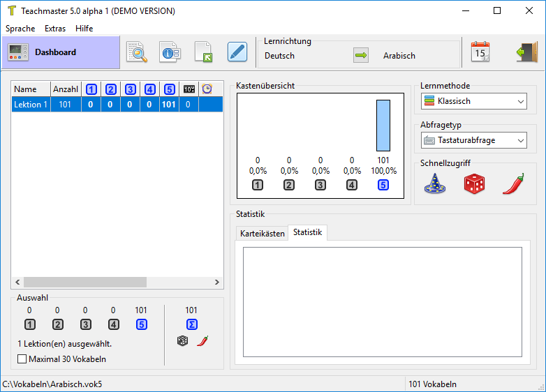Click the magnifier search document icon

[x=136, y=52]
